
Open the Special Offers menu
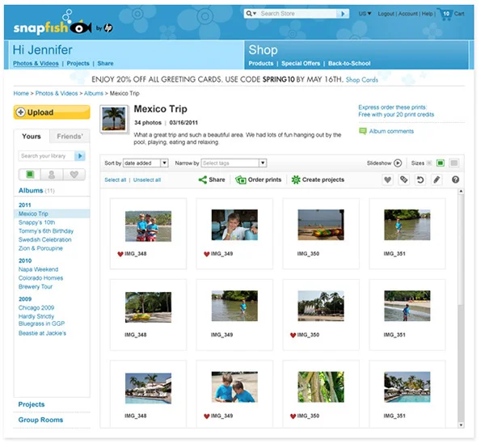click(x=301, y=63)
